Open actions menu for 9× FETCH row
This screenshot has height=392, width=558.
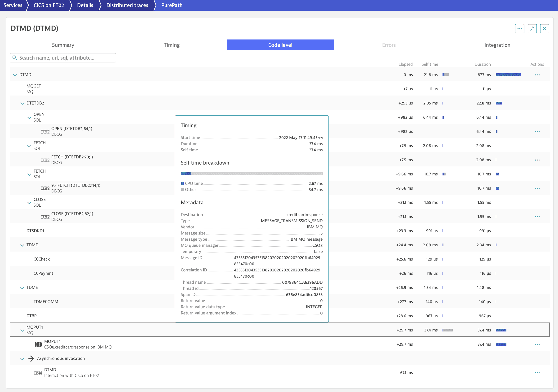click(x=537, y=188)
